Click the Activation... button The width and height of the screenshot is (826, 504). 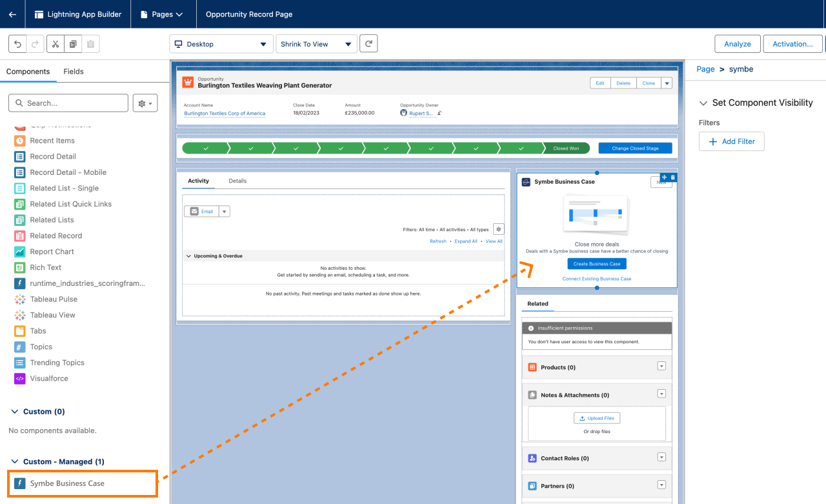click(792, 44)
